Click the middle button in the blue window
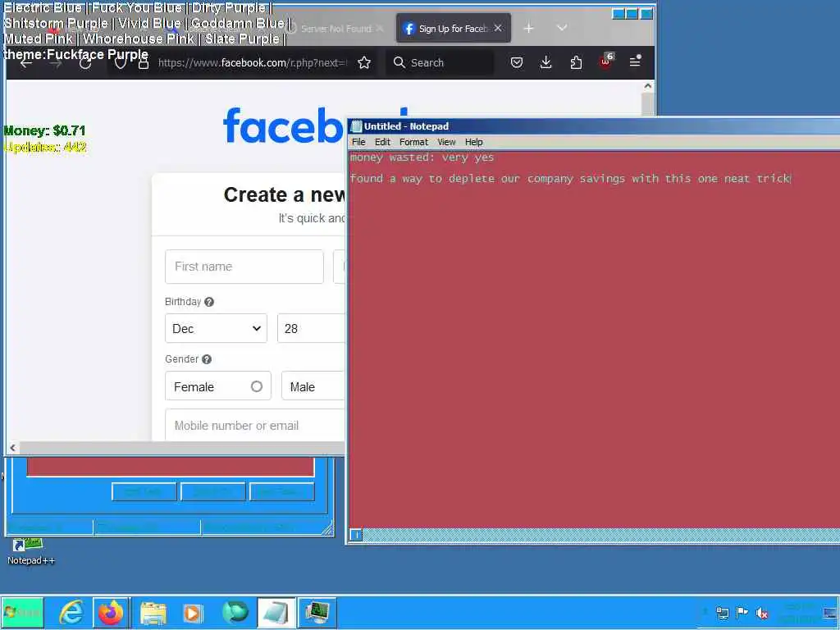This screenshot has height=630, width=840. click(212, 492)
